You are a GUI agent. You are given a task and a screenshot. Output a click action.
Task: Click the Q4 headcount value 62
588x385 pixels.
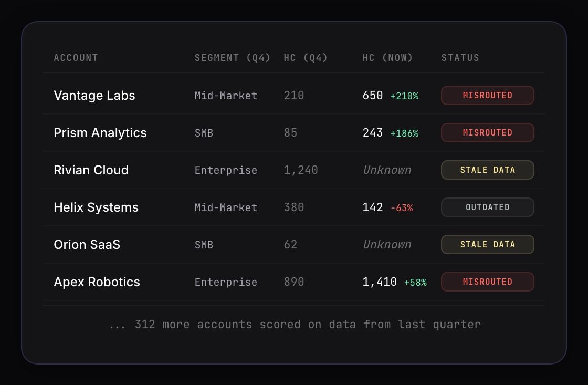[291, 244]
